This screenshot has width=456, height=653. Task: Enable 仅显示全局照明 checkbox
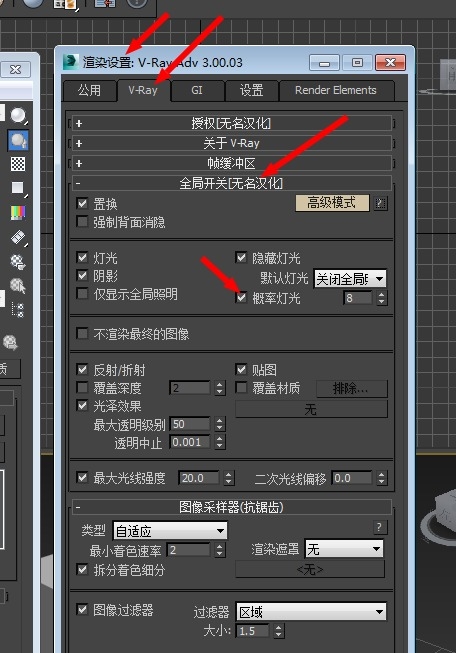tap(82, 294)
